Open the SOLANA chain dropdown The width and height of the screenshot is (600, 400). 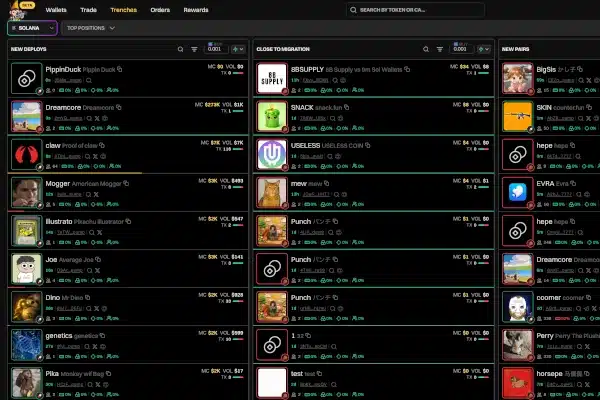29,28
